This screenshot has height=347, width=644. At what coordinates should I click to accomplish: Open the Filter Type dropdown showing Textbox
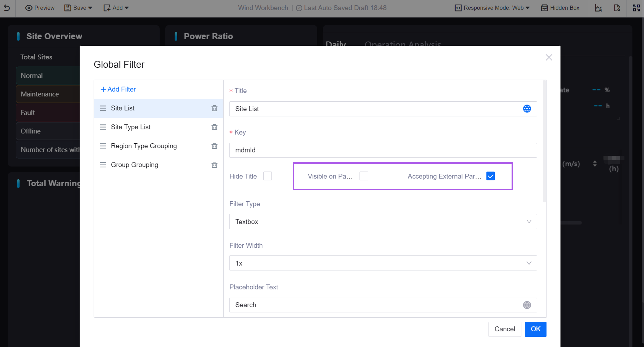pyautogui.click(x=383, y=221)
